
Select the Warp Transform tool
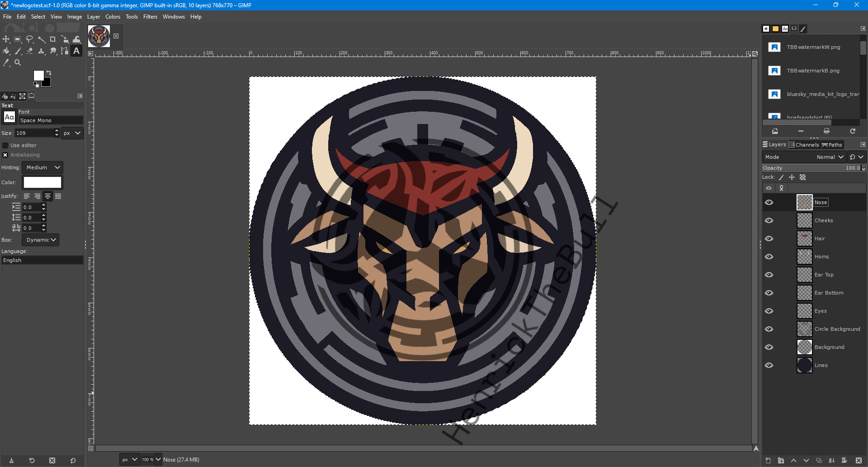pyautogui.click(x=76, y=39)
